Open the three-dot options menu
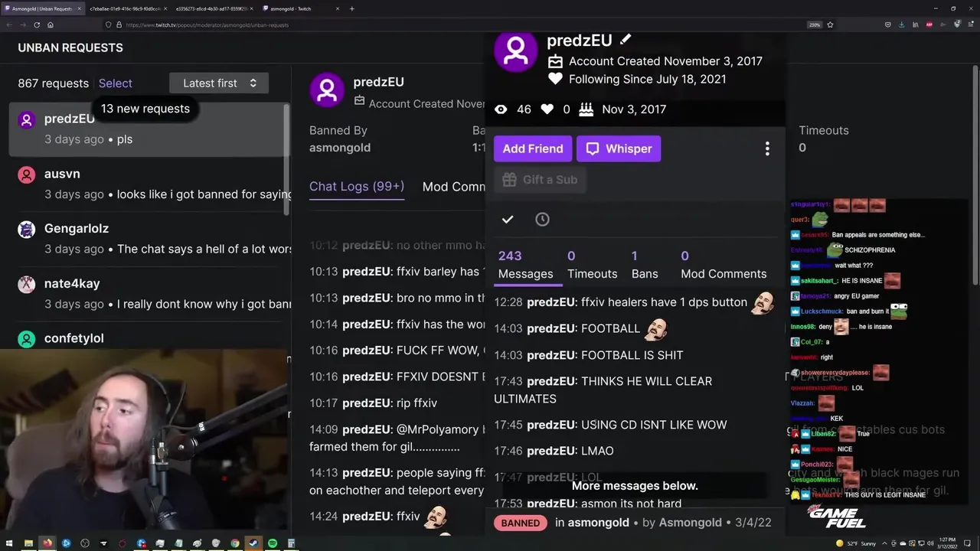The image size is (980, 551). 767,148
